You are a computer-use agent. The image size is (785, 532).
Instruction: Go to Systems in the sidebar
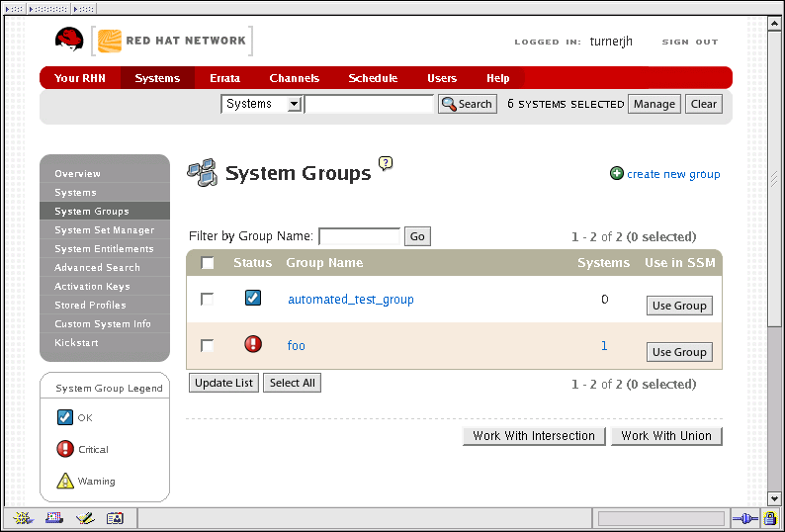[x=105, y=193]
